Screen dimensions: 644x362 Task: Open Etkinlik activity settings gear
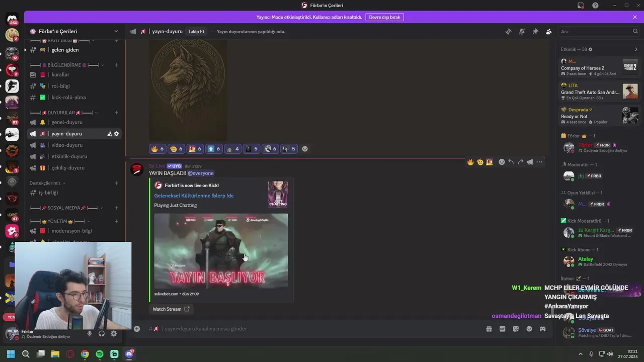coord(590,49)
